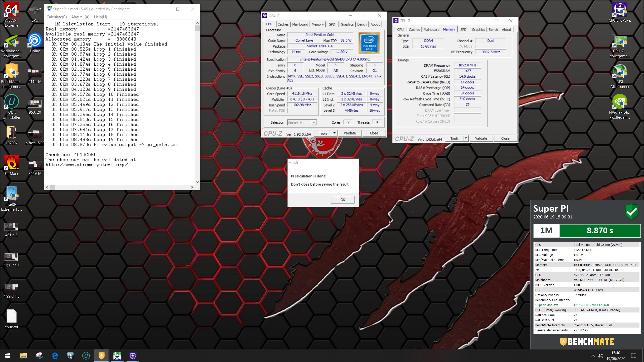The image size is (644, 362).
Task: Click Validate in second CPU-Z window
Action: 481,138
